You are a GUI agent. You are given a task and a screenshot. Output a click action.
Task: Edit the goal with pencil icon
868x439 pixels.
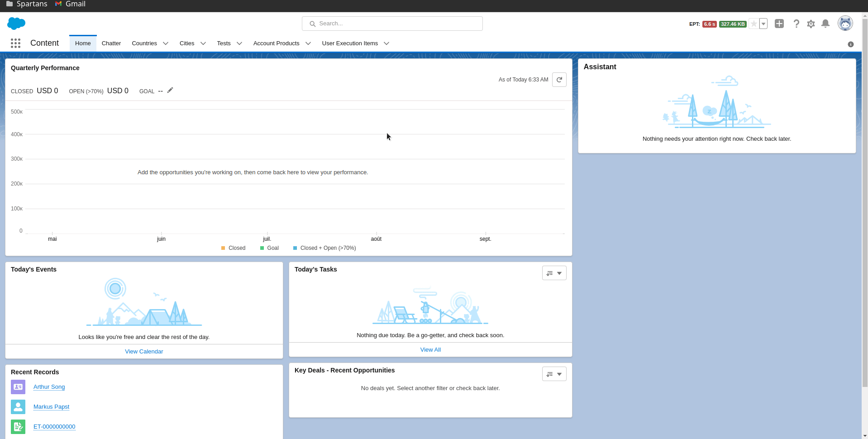(x=170, y=91)
